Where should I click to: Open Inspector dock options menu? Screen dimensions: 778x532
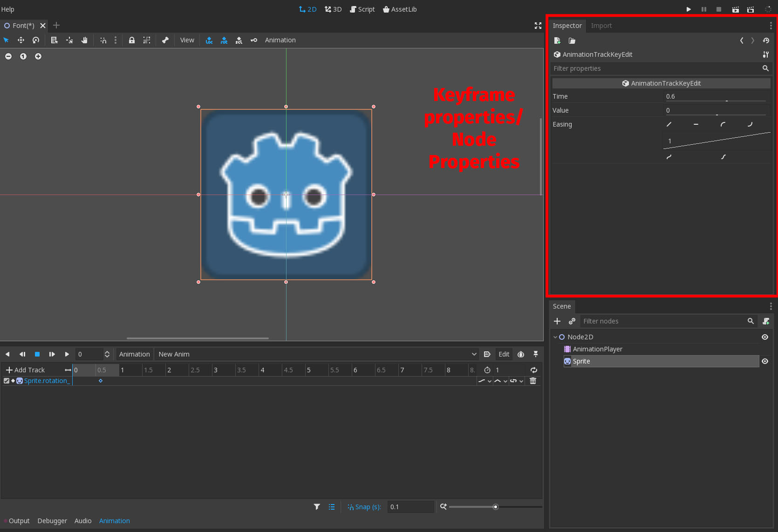[771, 26]
